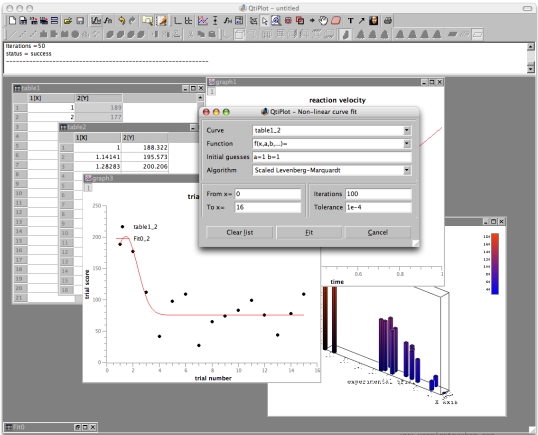Select the Draw Arrow tool
Screen dimensions: 538x435
pos(361,21)
